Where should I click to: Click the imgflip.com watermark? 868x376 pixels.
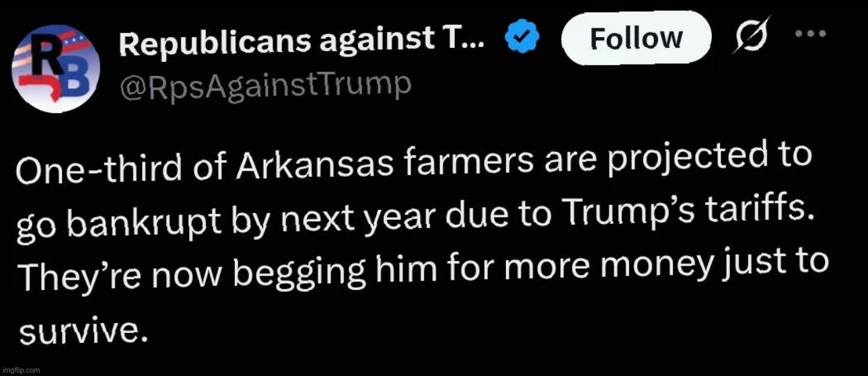pyautogui.click(x=22, y=370)
